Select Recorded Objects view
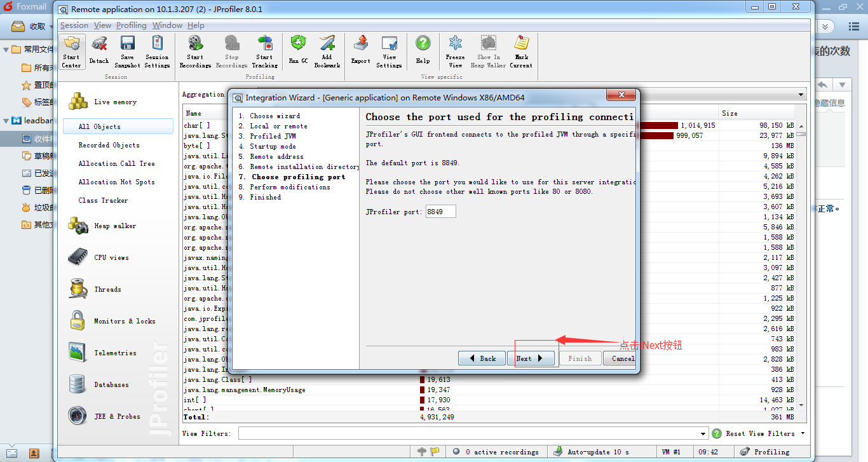This screenshot has width=868, height=462. click(109, 145)
